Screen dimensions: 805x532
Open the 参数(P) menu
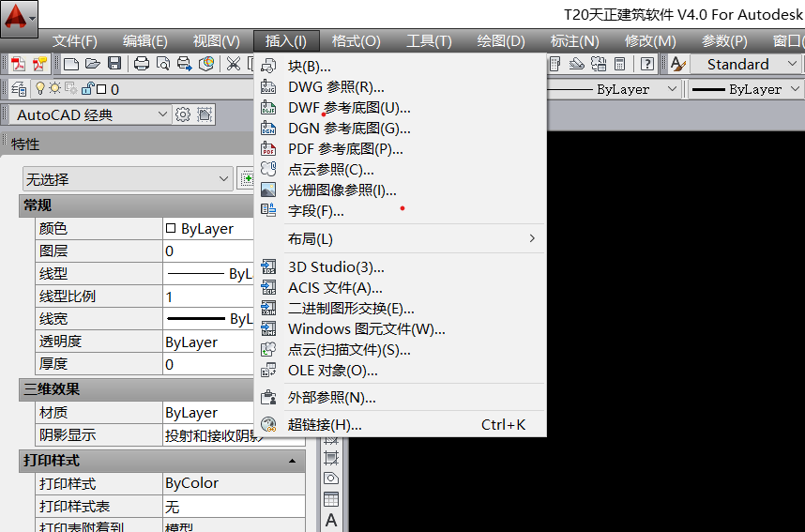tap(724, 41)
